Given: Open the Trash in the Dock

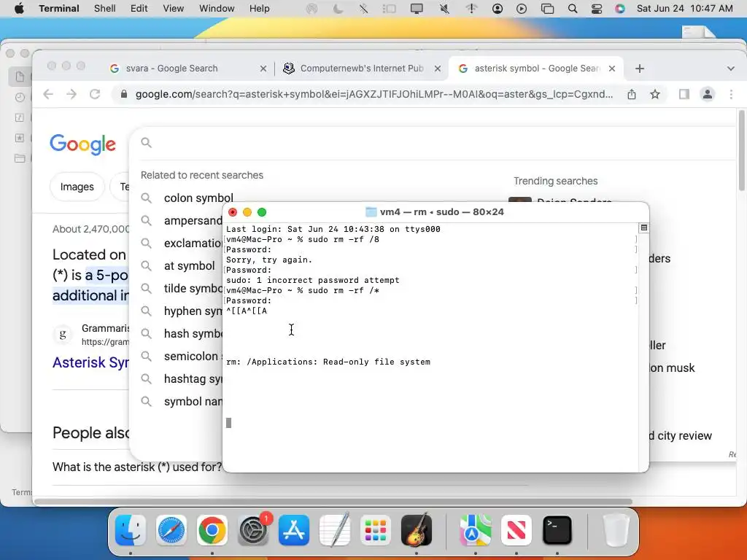Looking at the screenshot, I should click(616, 529).
